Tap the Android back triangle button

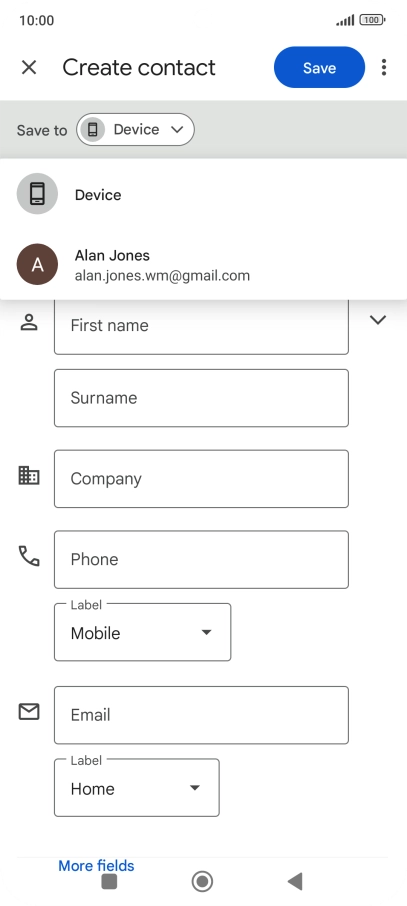click(295, 881)
